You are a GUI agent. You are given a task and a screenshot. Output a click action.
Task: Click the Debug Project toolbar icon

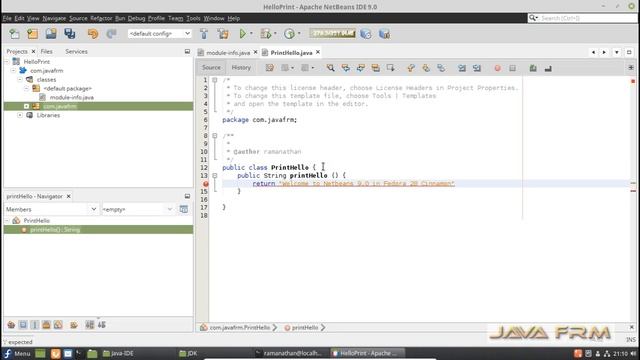pyautogui.click(x=266, y=34)
